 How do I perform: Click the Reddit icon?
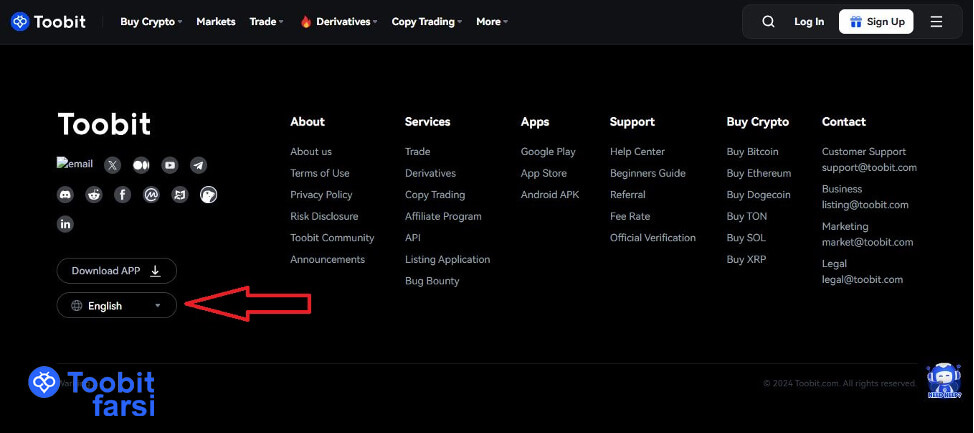(94, 194)
